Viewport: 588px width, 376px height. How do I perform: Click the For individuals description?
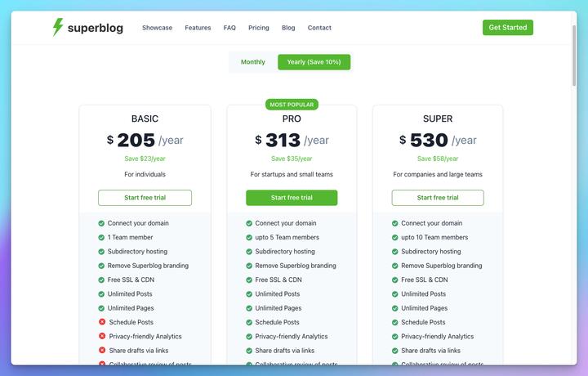coord(145,174)
